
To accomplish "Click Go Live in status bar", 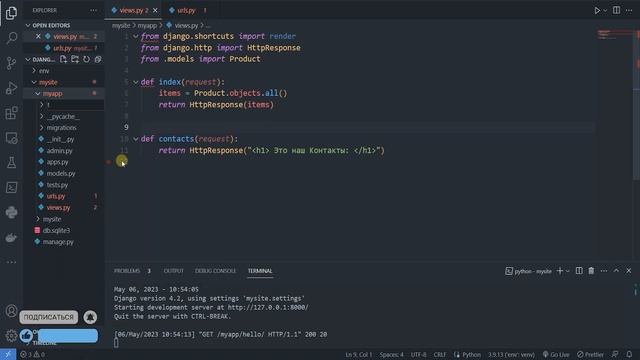I will (x=556, y=354).
